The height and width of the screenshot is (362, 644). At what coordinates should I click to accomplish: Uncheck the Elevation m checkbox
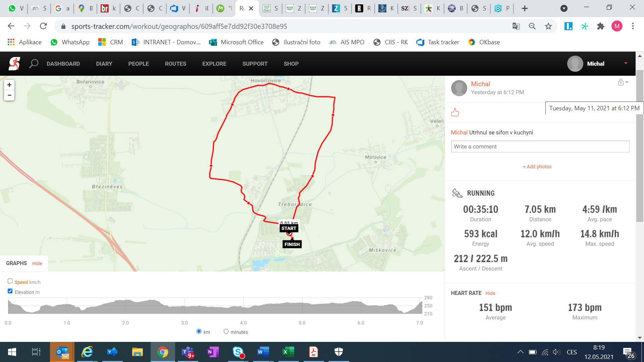[x=10, y=291]
